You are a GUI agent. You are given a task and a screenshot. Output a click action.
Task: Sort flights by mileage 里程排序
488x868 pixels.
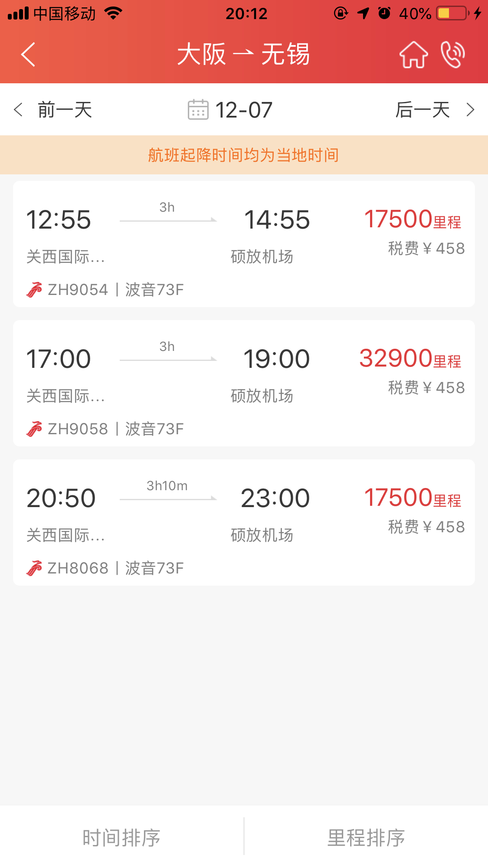pos(366,837)
